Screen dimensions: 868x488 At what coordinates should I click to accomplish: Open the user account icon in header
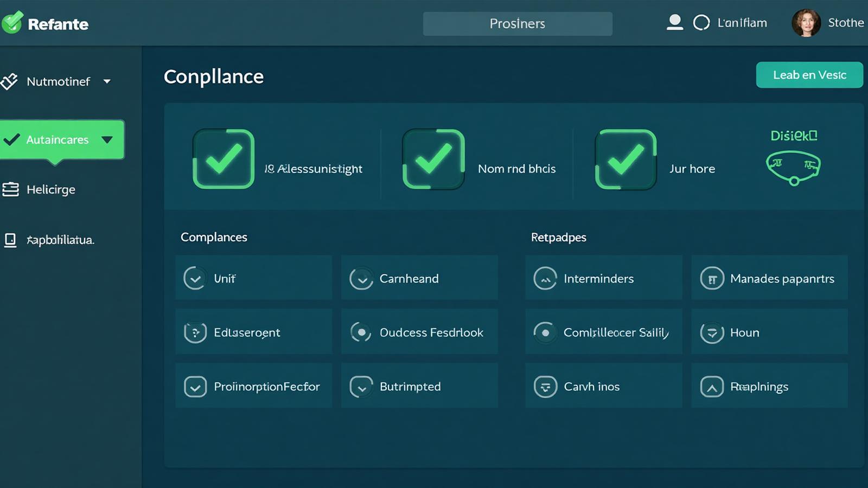click(x=674, y=22)
